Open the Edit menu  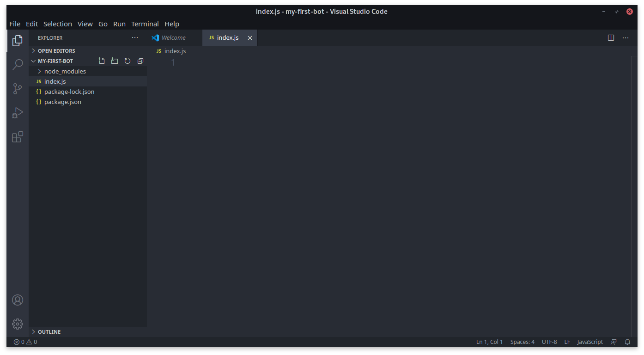[32, 24]
